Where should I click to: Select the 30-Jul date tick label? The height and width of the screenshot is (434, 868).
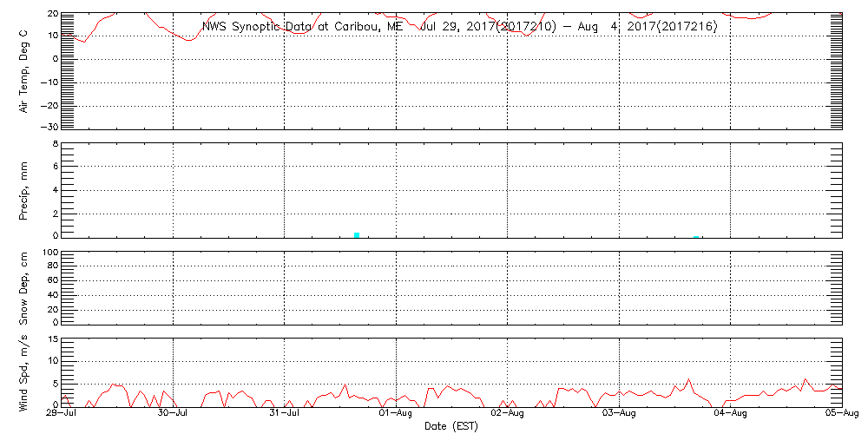[174, 414]
